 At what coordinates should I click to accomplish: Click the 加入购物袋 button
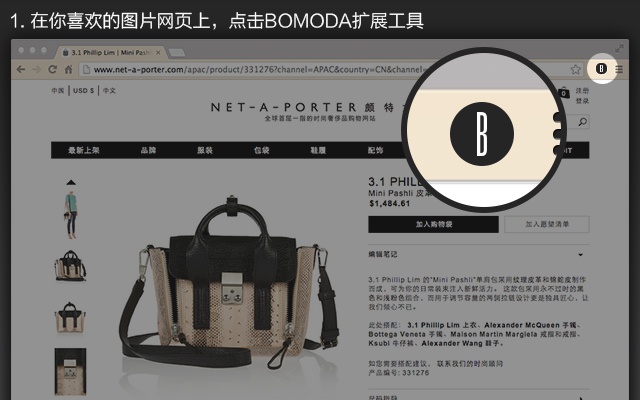pyautogui.click(x=433, y=224)
